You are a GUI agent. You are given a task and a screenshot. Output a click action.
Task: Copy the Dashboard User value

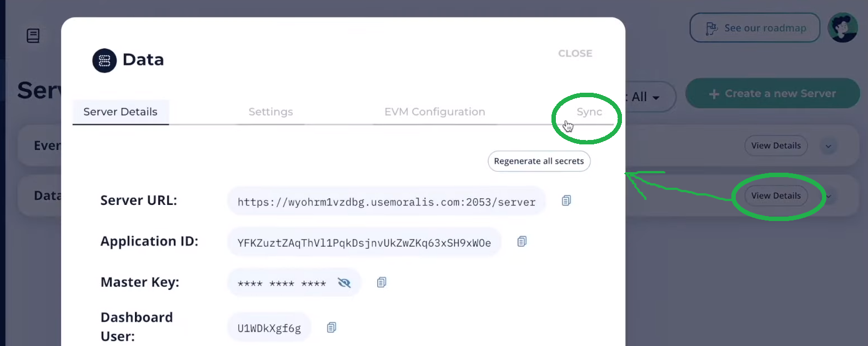332,327
